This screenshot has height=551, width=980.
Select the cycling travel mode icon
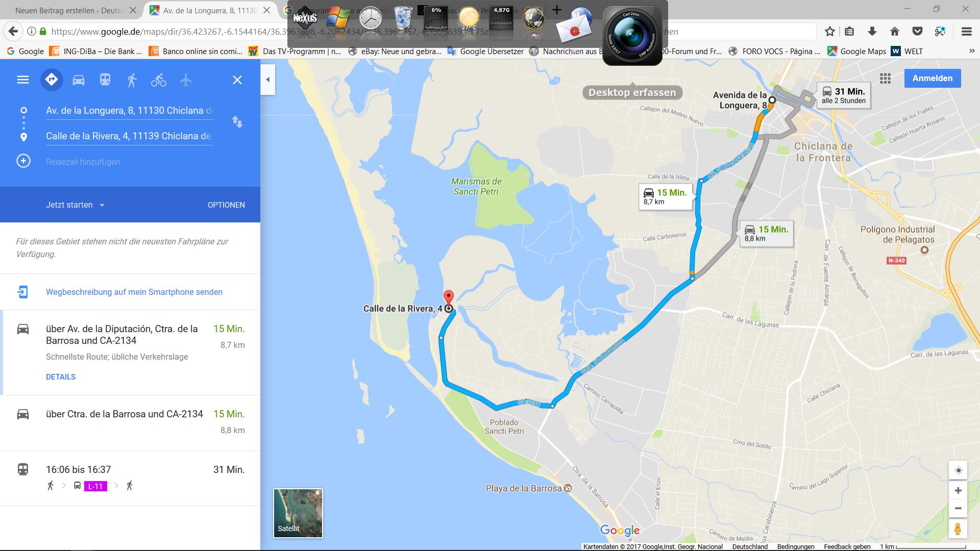[159, 80]
